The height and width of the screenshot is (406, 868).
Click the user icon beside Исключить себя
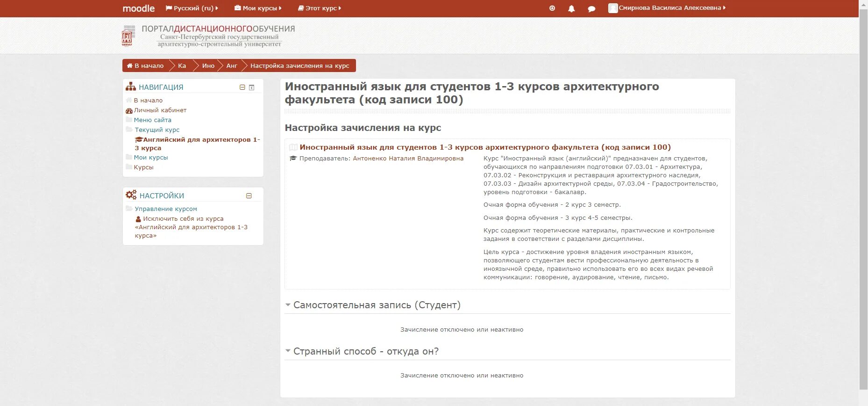click(x=138, y=219)
